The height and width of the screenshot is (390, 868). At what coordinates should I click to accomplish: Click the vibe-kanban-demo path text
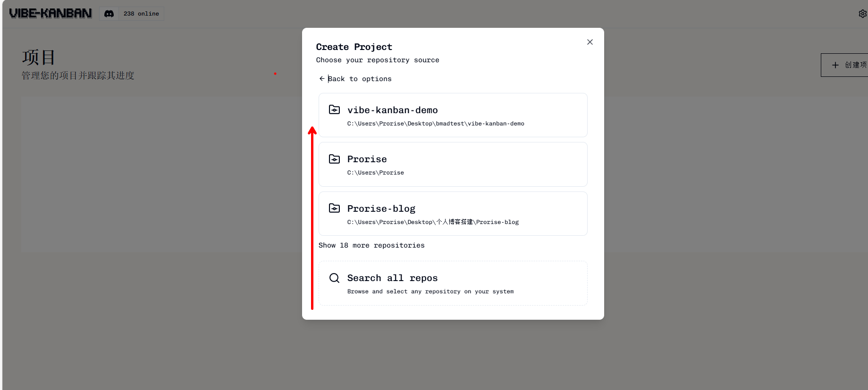435,124
